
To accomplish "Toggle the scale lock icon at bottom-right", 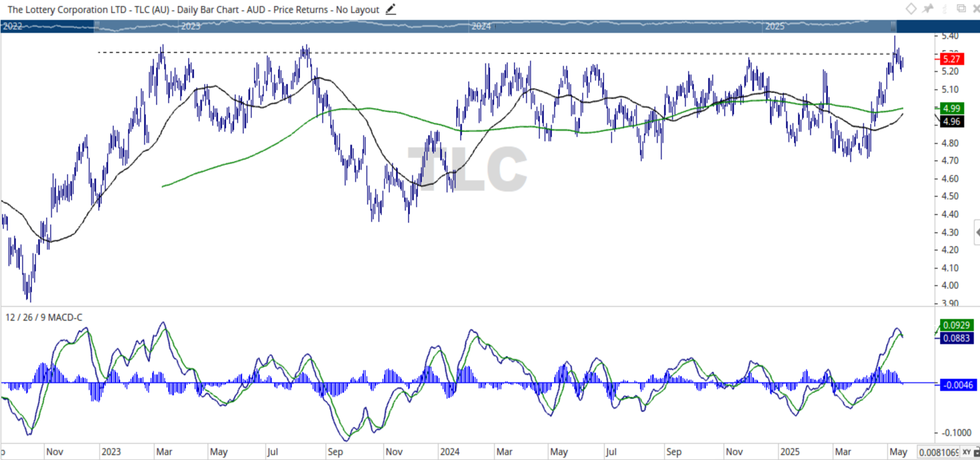I will point(977,452).
